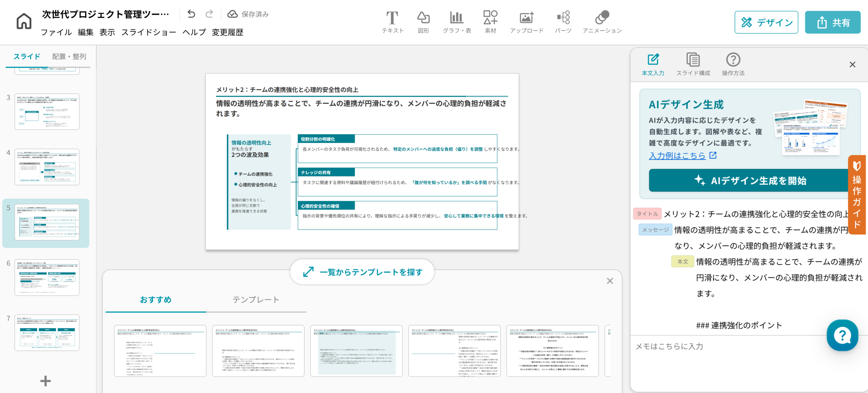Open the ファイル menu

56,32
